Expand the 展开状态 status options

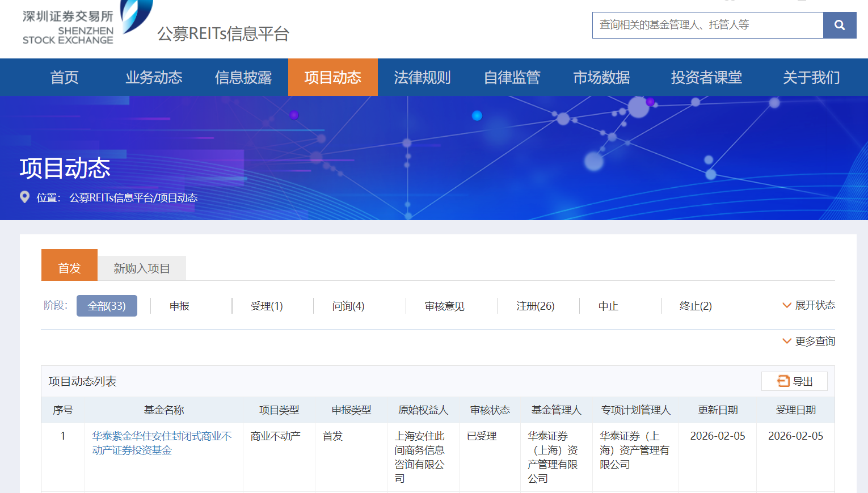click(x=808, y=305)
